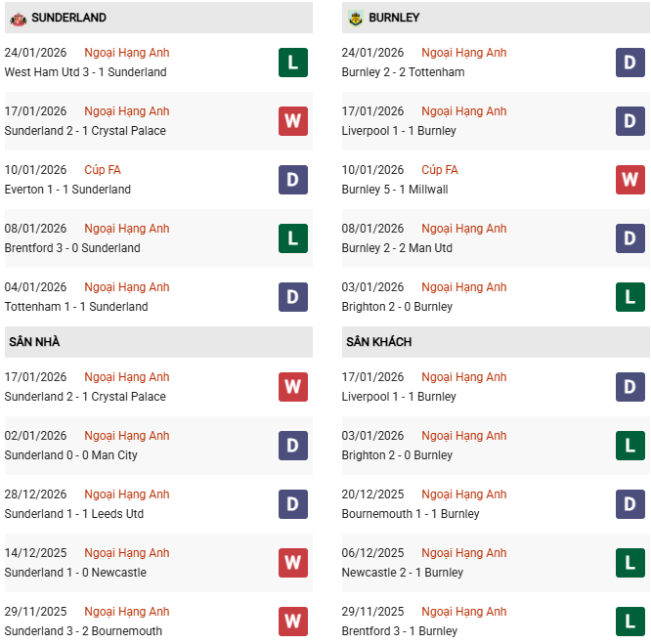This screenshot has height=644, width=651.
Task: Select the D badge beside Everton 1-1 Sunderland
Action: tap(292, 180)
